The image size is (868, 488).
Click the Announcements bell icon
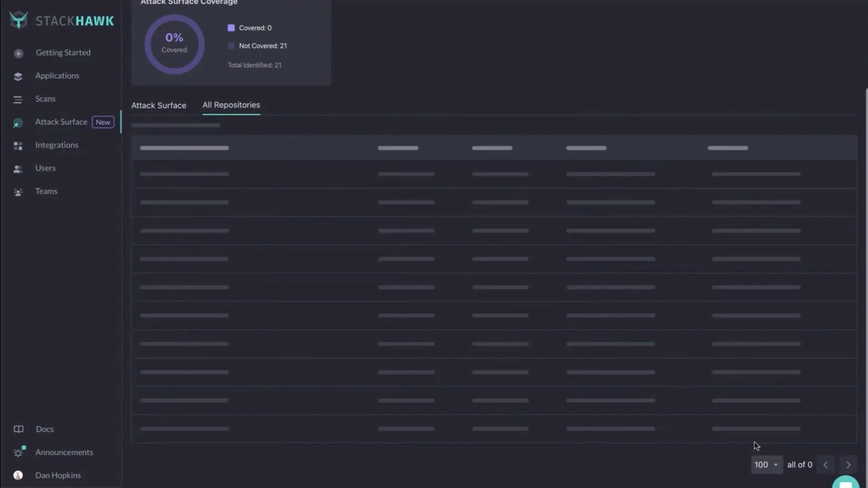click(18, 453)
